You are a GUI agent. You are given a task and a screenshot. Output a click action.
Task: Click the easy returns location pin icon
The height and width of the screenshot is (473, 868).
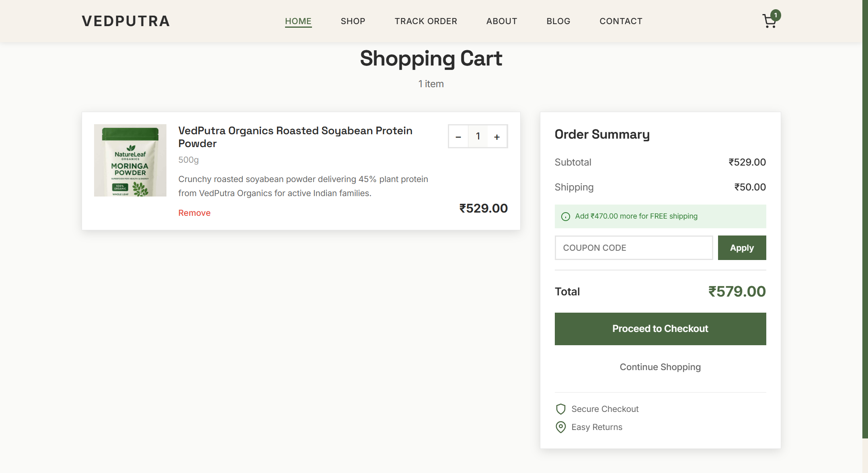[560, 427]
